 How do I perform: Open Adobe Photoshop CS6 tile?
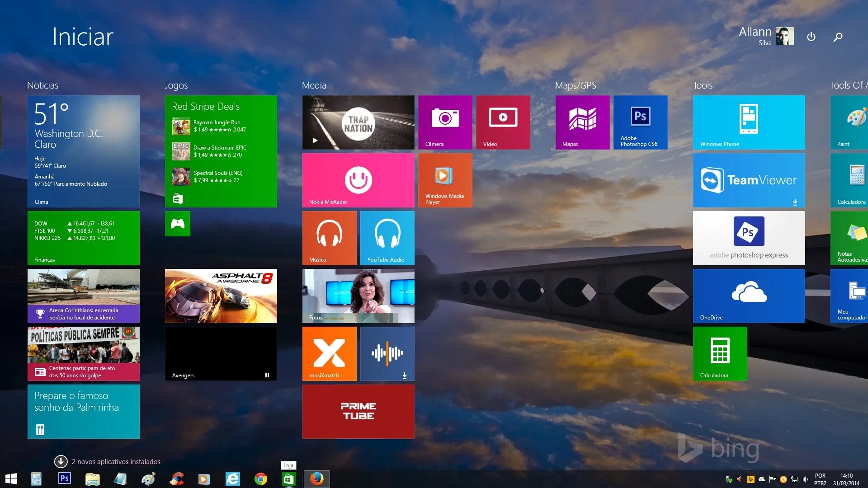click(x=640, y=123)
